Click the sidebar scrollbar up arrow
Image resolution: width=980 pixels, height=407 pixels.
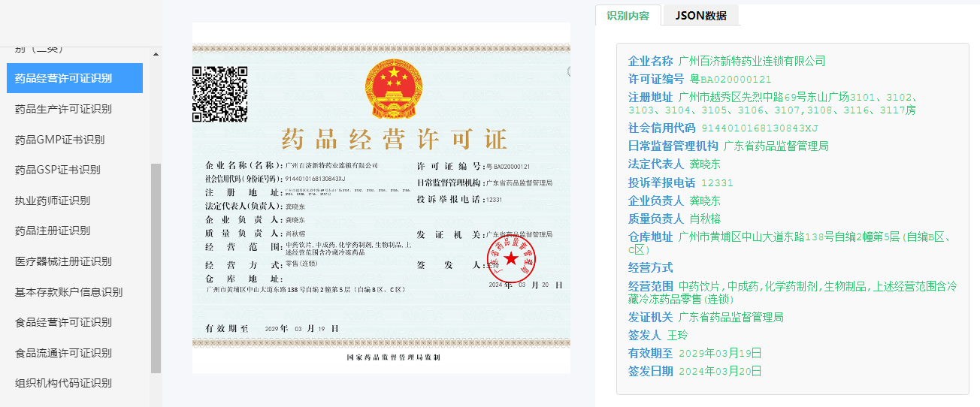coord(156,54)
